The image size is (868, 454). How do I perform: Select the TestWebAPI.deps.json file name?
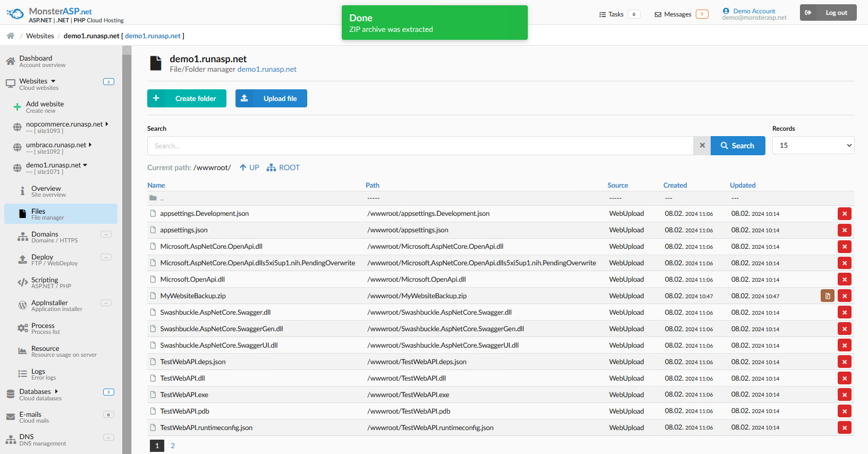tap(193, 362)
